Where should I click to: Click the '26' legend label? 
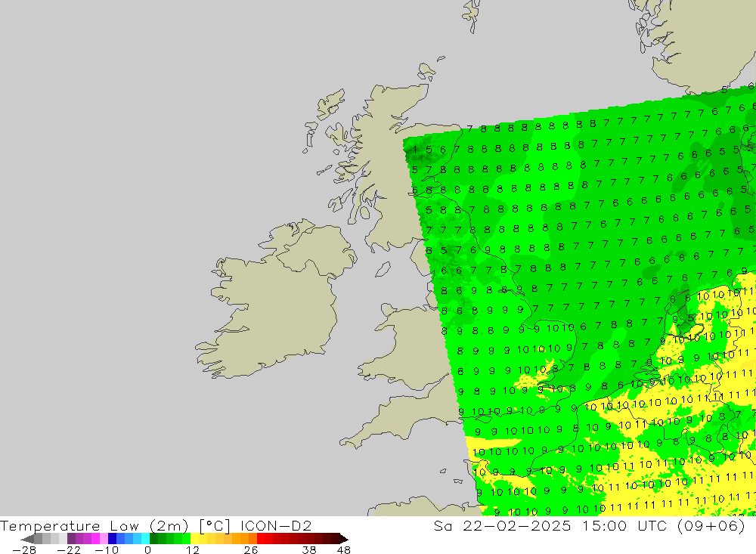point(251,550)
